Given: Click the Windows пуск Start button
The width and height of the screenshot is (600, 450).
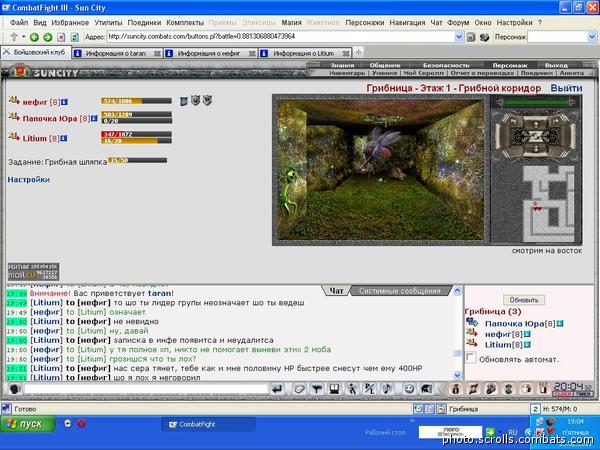Looking at the screenshot, I should 28,424.
